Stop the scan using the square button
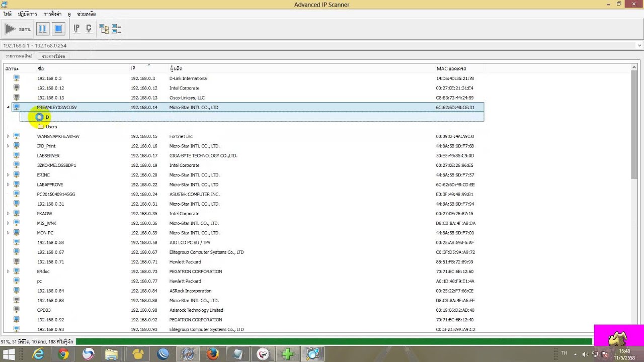The height and width of the screenshot is (362, 644). (58, 29)
